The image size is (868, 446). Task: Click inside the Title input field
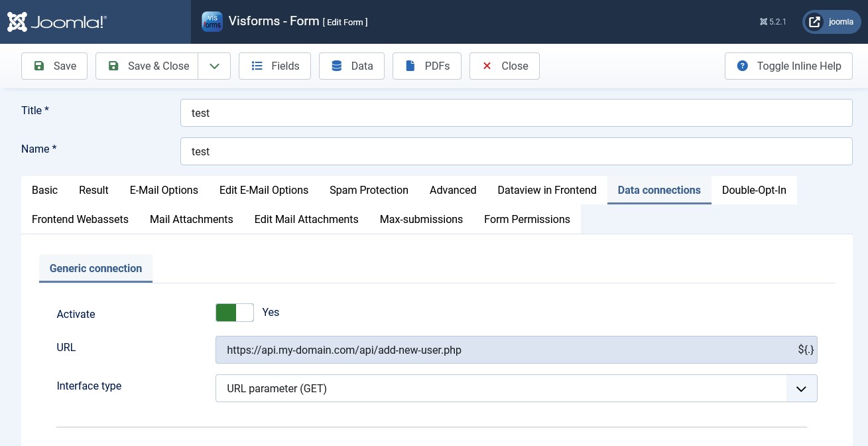pos(517,113)
